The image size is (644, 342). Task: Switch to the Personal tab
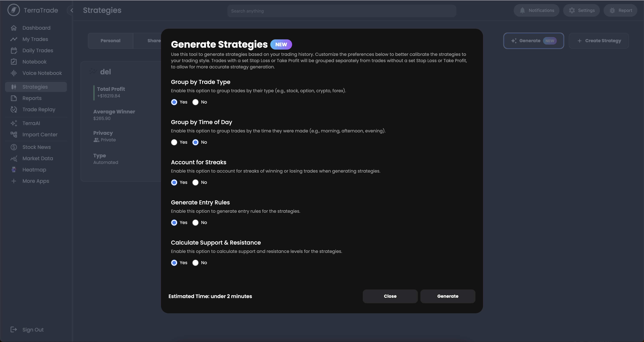(x=110, y=41)
